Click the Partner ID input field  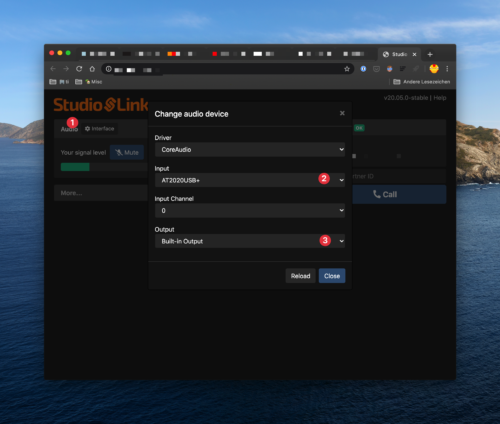tap(399, 176)
